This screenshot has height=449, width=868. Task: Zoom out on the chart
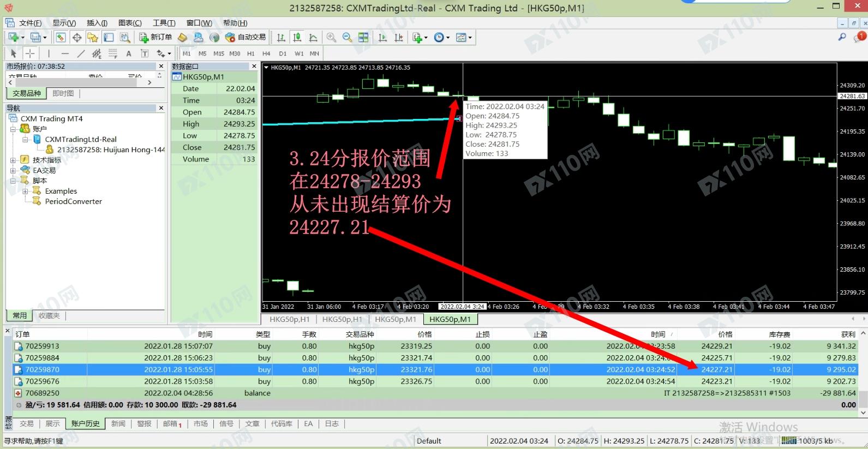pyautogui.click(x=347, y=37)
